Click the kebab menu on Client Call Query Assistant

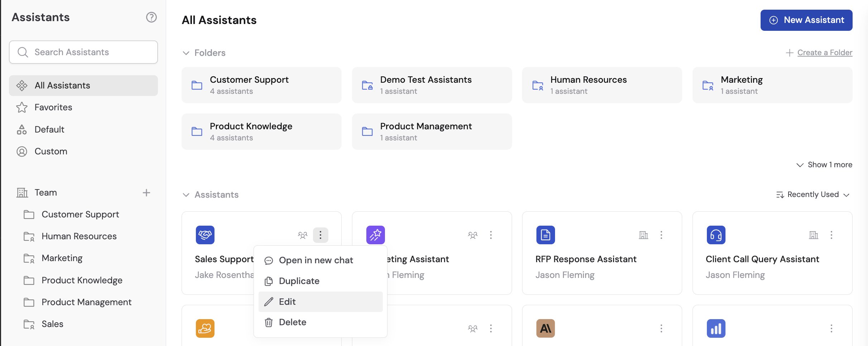coord(831,235)
